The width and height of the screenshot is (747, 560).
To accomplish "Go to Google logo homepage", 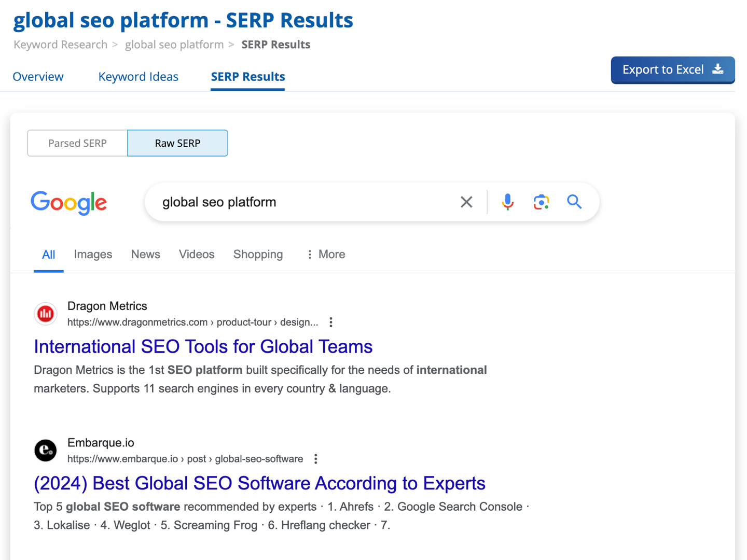I will click(69, 203).
